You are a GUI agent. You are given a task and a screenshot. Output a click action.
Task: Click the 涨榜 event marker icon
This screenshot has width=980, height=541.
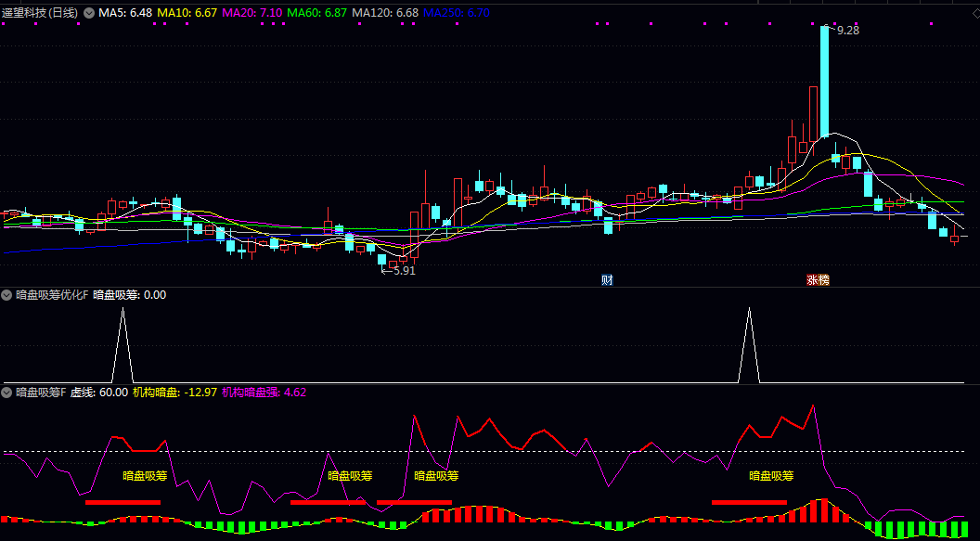pos(818,279)
